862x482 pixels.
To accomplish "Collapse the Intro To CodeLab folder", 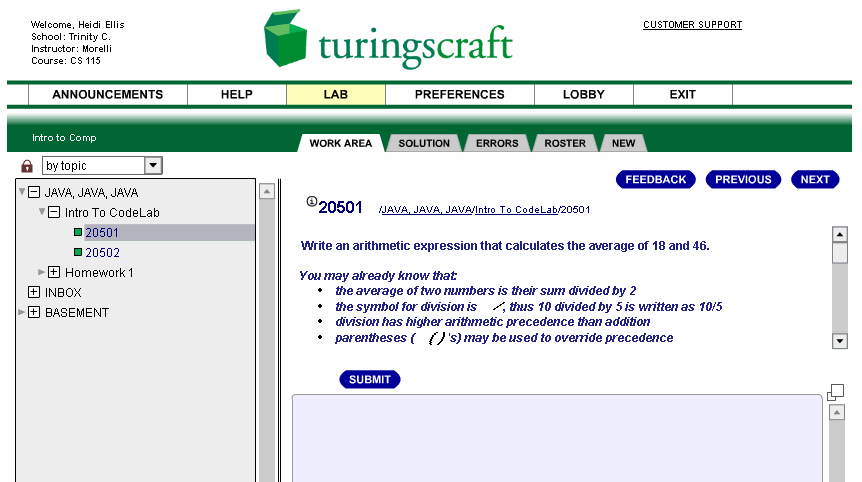I will 54,213.
